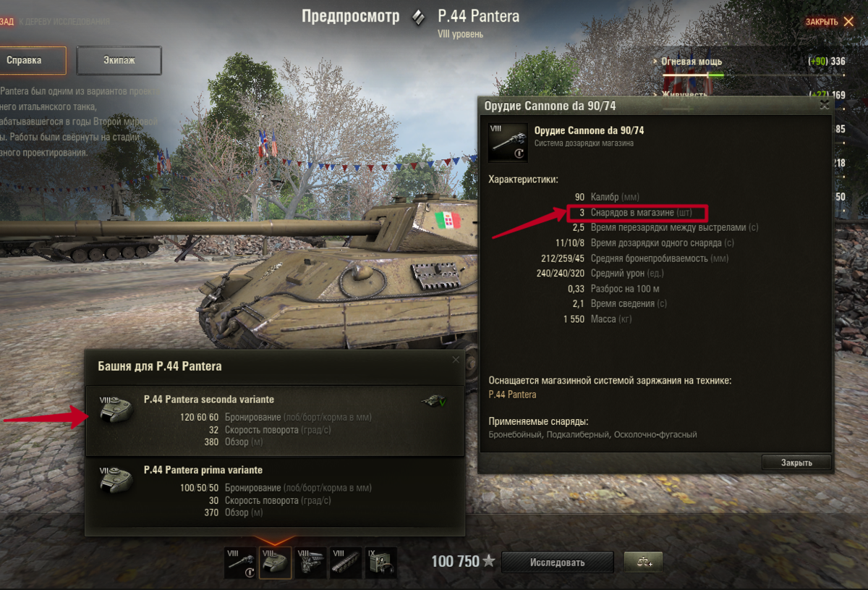Close the Башня для P.44 Pantera panel
Screen dimensions: 868x590
455,359
